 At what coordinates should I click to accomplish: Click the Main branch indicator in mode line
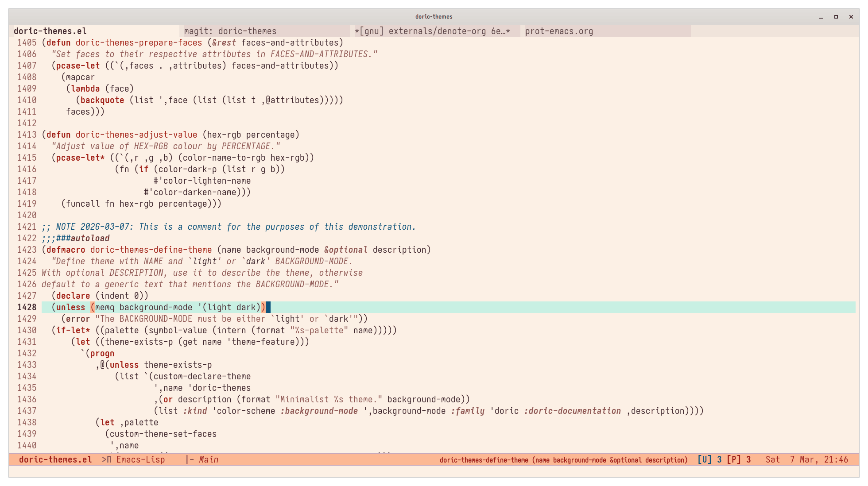point(208,459)
